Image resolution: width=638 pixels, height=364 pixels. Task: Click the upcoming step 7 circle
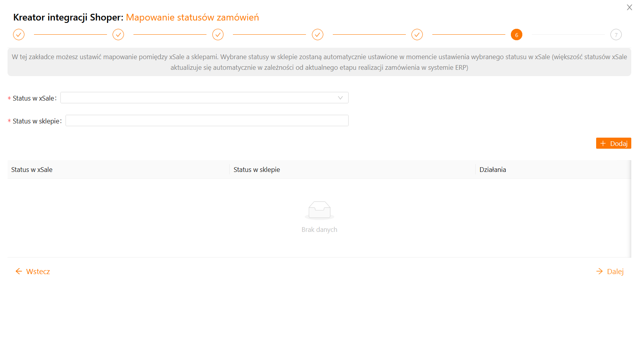pos(616,35)
